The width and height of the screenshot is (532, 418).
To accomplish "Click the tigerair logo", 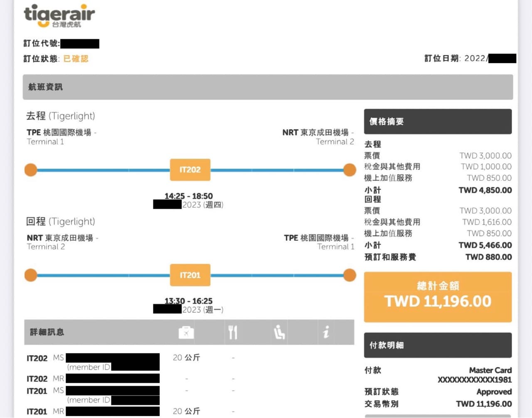I will [x=59, y=16].
